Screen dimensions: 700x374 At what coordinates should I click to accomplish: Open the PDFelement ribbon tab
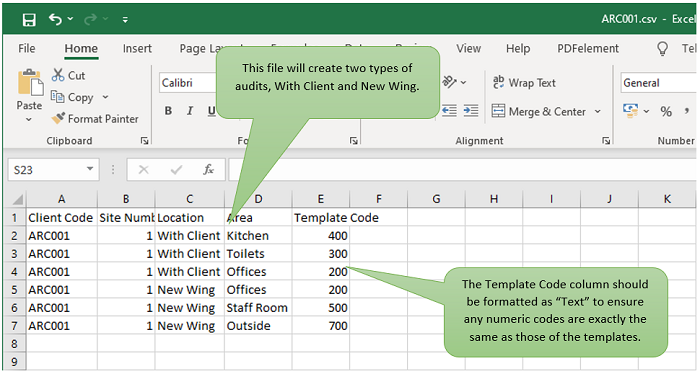[588, 48]
